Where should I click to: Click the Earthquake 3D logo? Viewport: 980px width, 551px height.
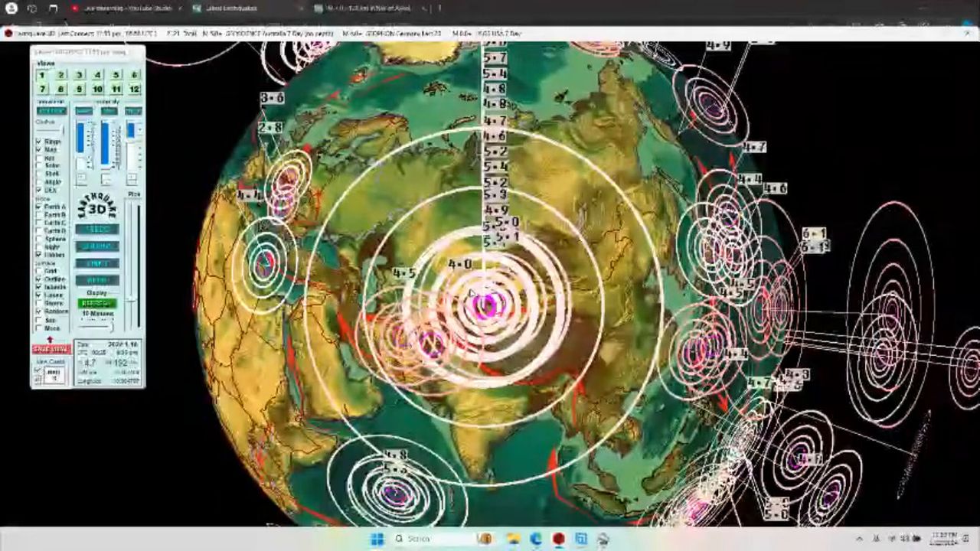pos(97,204)
